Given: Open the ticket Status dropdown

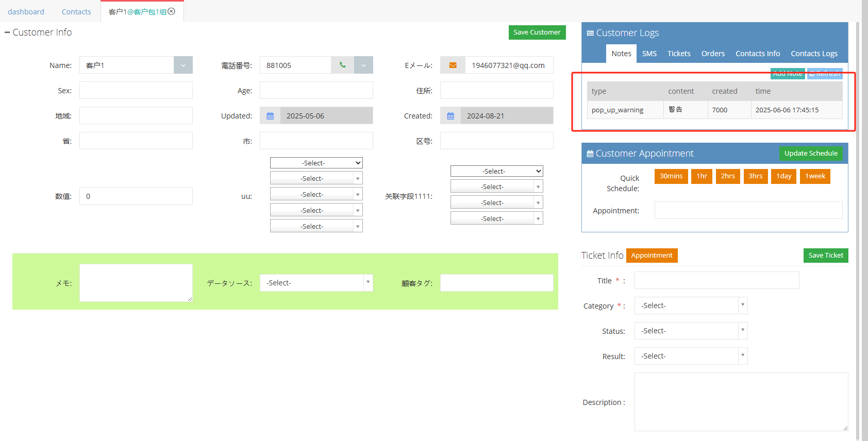Looking at the screenshot, I should click(691, 331).
